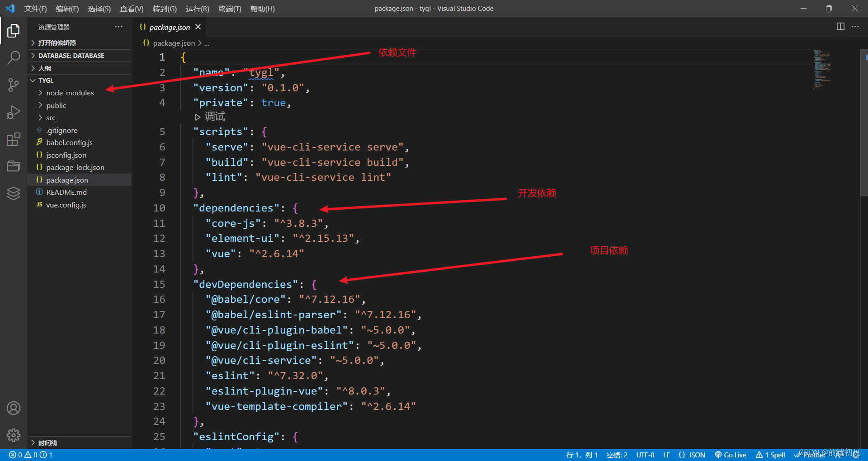Open the Selection menu
The image size is (868, 461).
[99, 9]
